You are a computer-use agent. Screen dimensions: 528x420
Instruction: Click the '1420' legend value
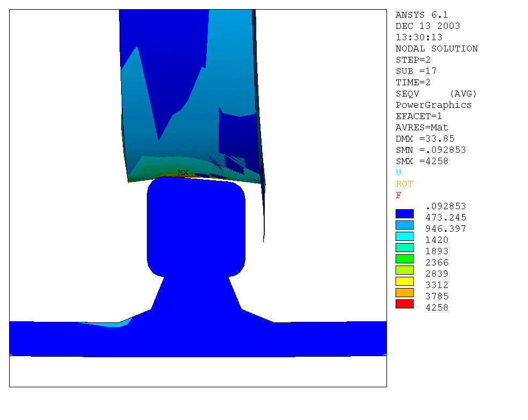pos(437,240)
